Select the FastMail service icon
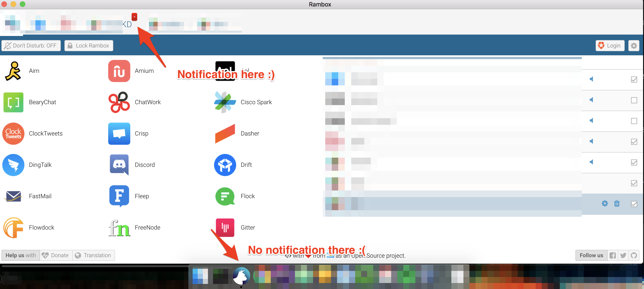The height and width of the screenshot is (289, 644). 13,196
